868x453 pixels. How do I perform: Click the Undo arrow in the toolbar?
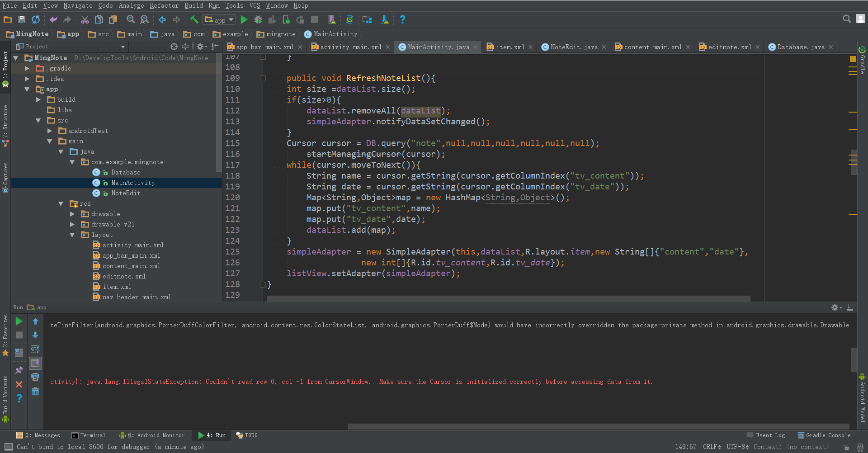click(x=53, y=19)
